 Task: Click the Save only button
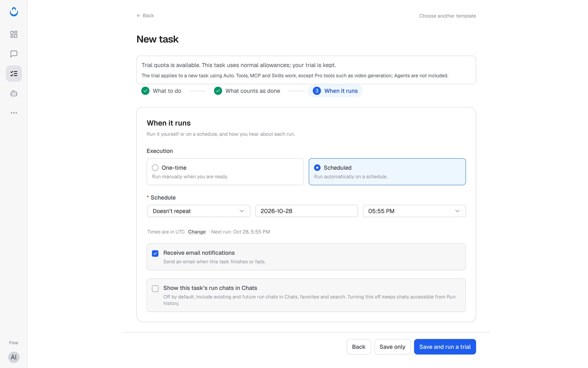pyautogui.click(x=392, y=347)
